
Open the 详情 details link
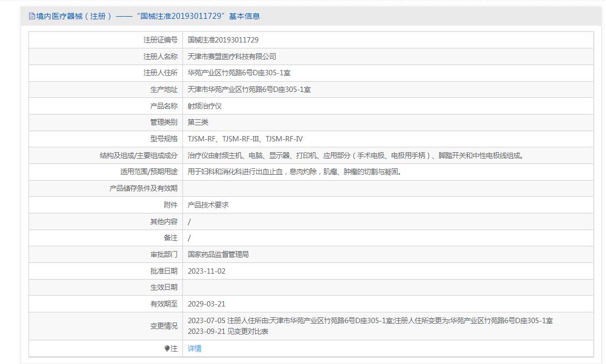point(194,348)
